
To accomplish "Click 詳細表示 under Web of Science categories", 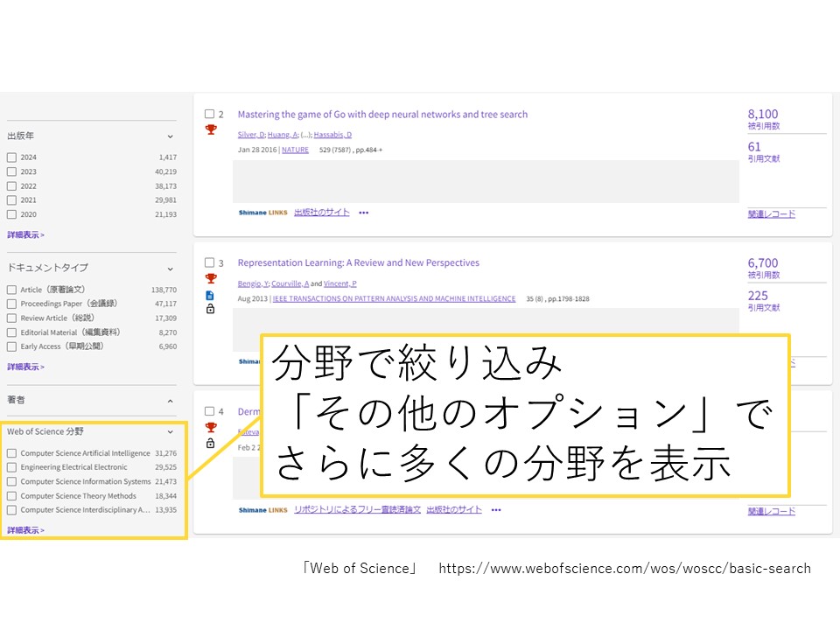I will (25, 530).
